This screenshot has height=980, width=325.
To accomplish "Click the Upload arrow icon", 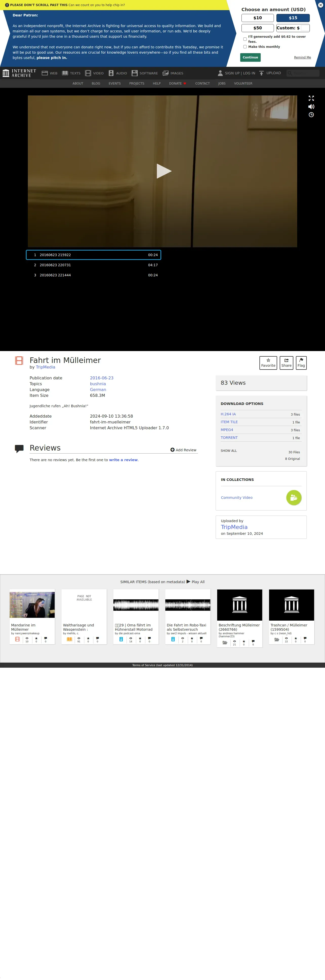I will [x=261, y=73].
